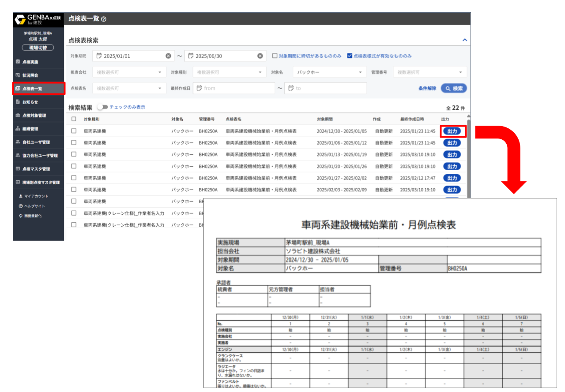Toggle チェックのみ表示 switch on
This screenshot has width=565, height=392.
pos(102,107)
